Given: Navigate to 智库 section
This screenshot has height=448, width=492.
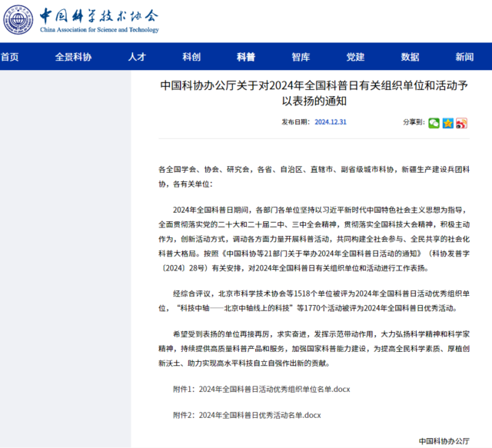Looking at the screenshot, I should [301, 57].
